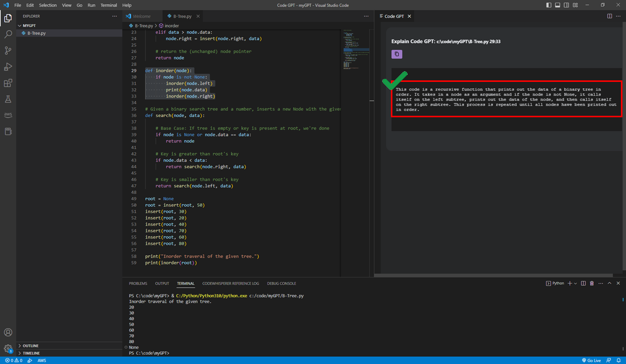Open the AWS Toolkit view in the activity bar
Screen dimensions: 626x364
[x=8, y=115]
